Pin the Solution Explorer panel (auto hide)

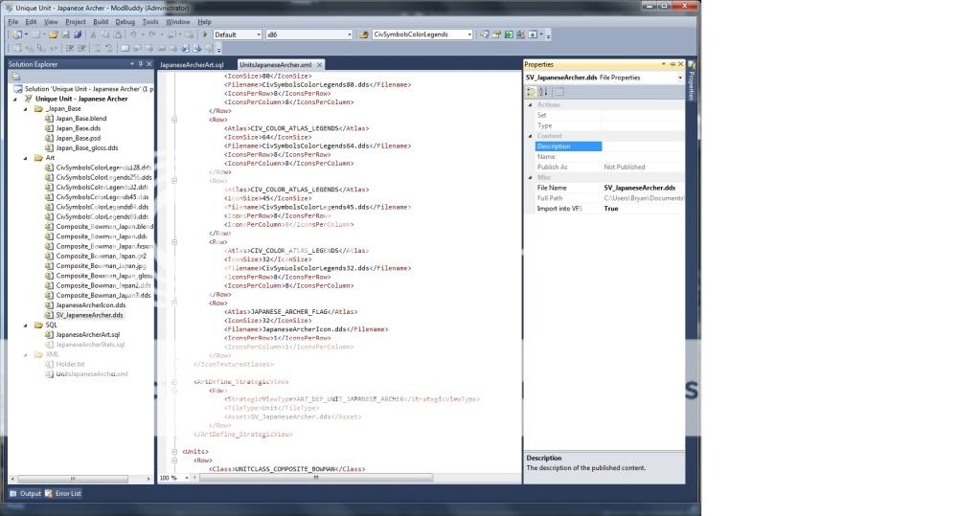click(141, 64)
